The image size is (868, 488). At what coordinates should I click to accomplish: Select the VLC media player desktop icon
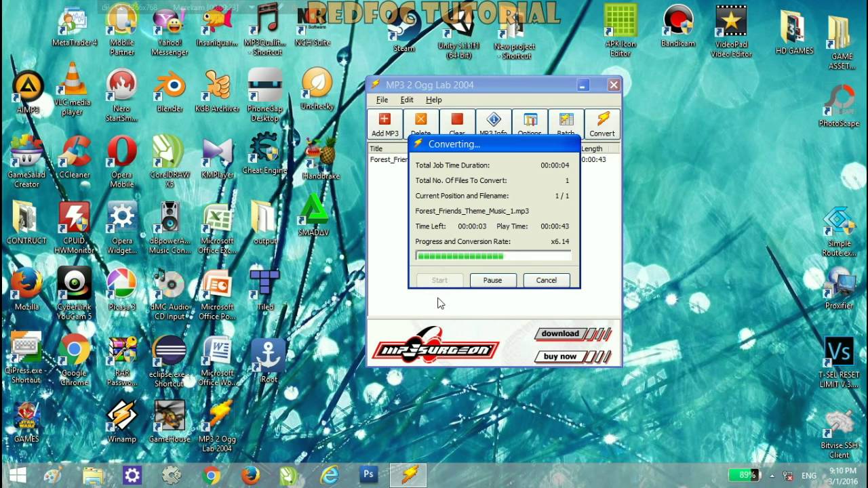[73, 89]
